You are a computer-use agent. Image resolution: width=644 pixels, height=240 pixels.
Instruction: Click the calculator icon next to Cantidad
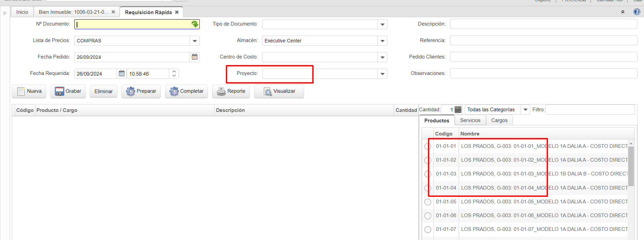[458, 110]
